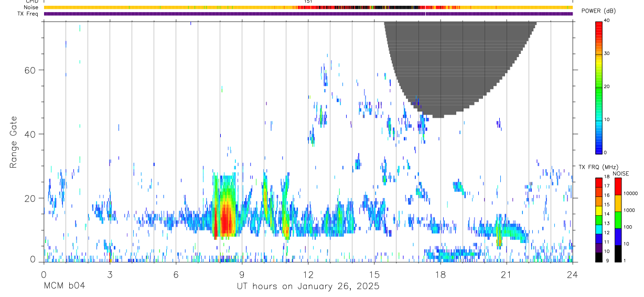Click the '100' tick on NOISE scale

628,227
